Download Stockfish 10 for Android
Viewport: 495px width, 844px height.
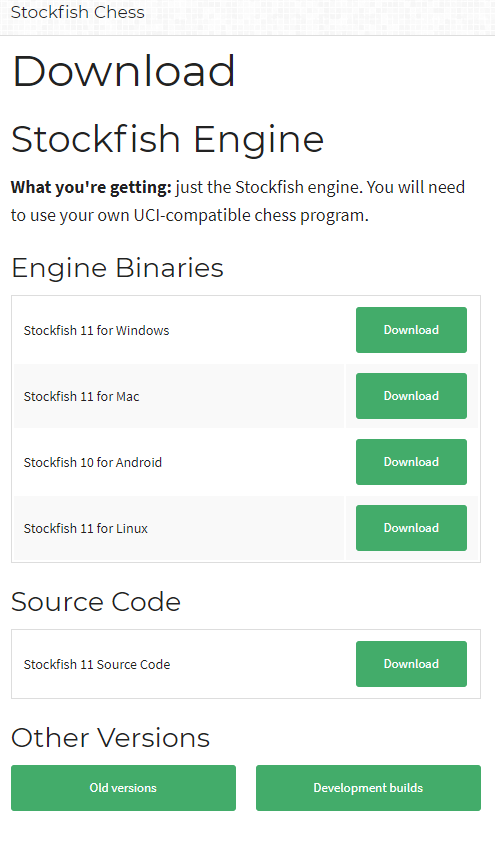point(411,462)
